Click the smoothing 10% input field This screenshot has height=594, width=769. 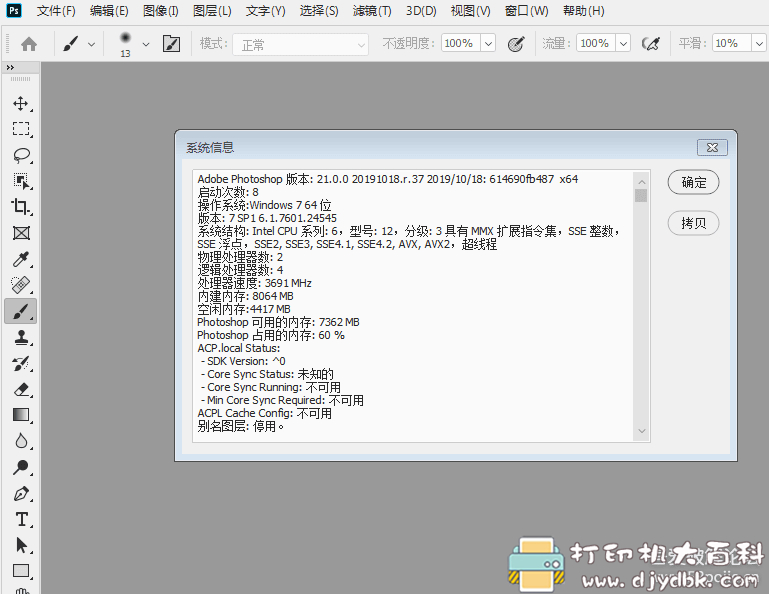click(x=731, y=43)
